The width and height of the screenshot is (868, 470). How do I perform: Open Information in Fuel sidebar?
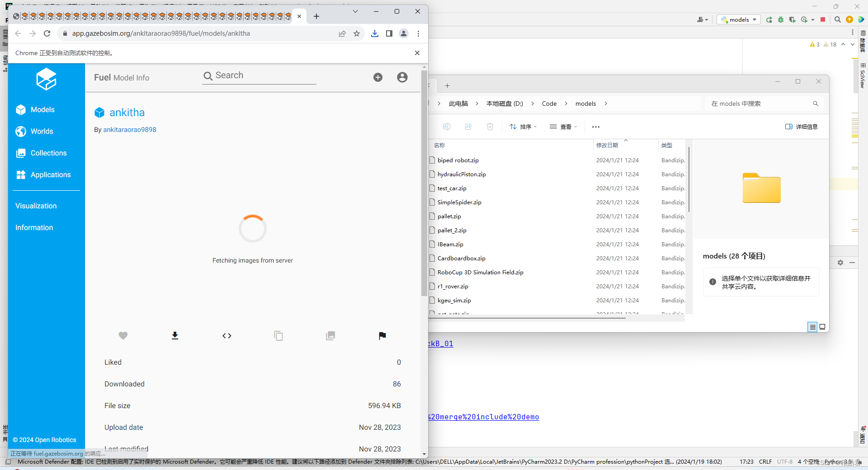[34, 228]
